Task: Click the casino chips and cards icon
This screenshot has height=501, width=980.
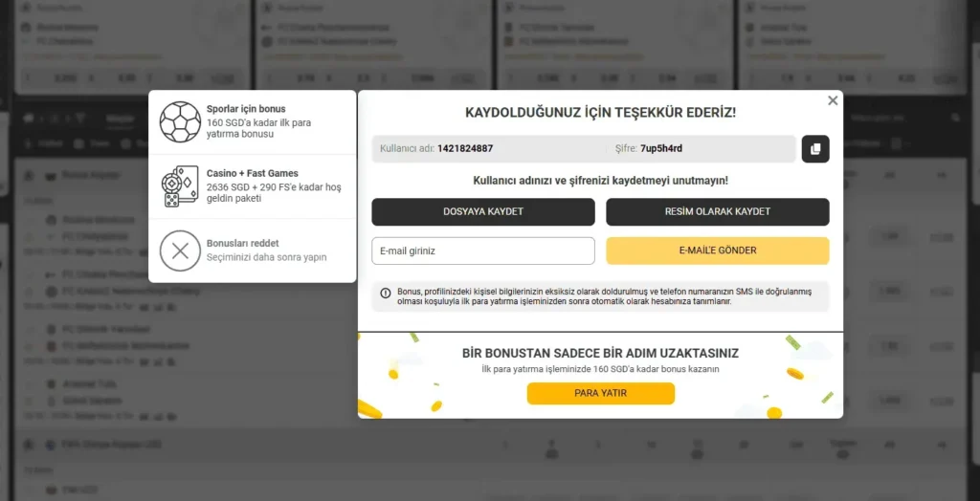Action: click(180, 186)
